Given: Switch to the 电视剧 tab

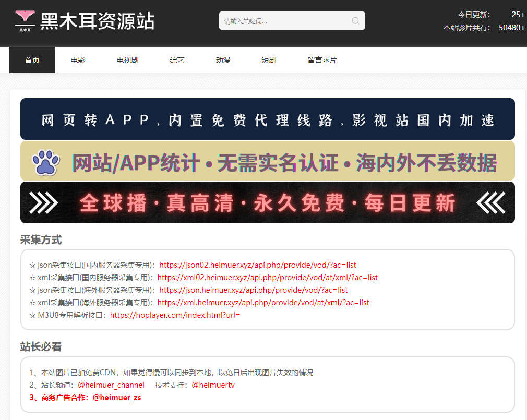Looking at the screenshot, I should pos(127,60).
